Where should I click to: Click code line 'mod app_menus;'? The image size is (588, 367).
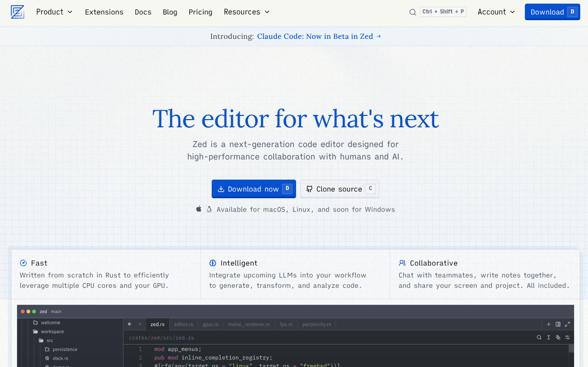tap(178, 349)
